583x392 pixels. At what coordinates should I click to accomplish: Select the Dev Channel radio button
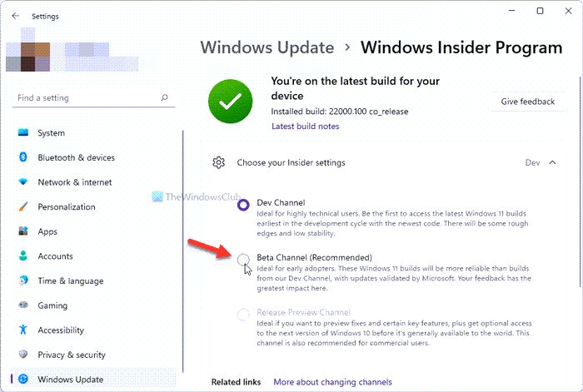click(243, 205)
